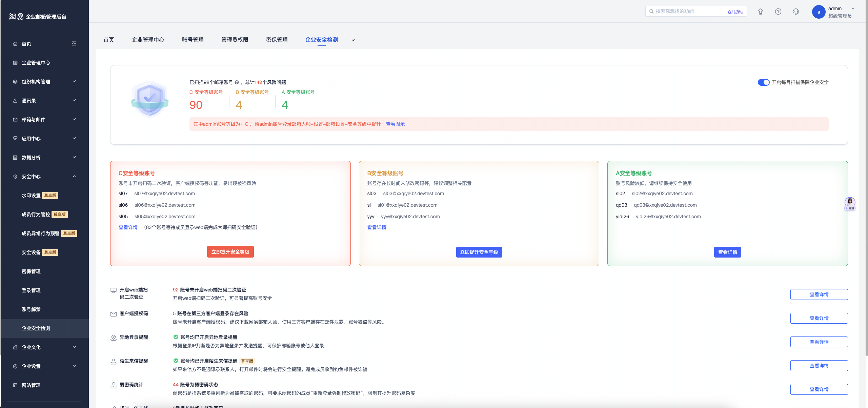Image resolution: width=868 pixels, height=408 pixels.
Task: Click the customer service headset icon
Action: tap(795, 12)
